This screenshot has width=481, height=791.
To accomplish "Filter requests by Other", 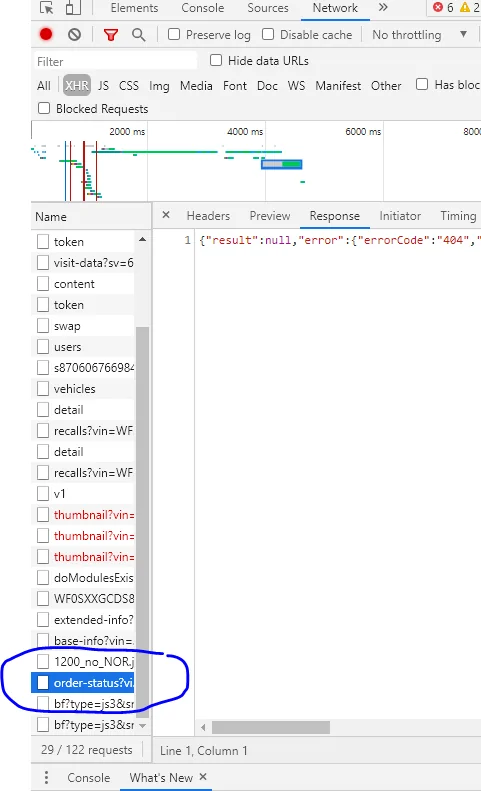I will click(x=386, y=85).
